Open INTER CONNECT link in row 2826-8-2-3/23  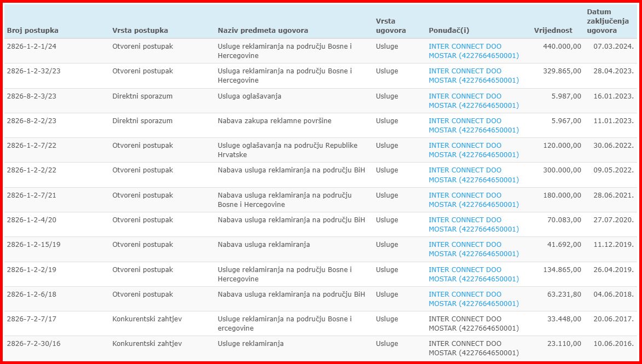click(474, 101)
